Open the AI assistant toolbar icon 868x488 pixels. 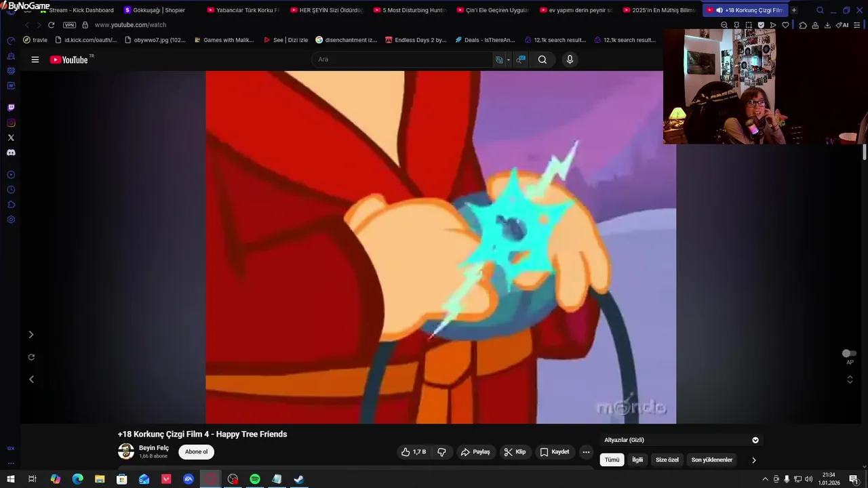(x=842, y=25)
